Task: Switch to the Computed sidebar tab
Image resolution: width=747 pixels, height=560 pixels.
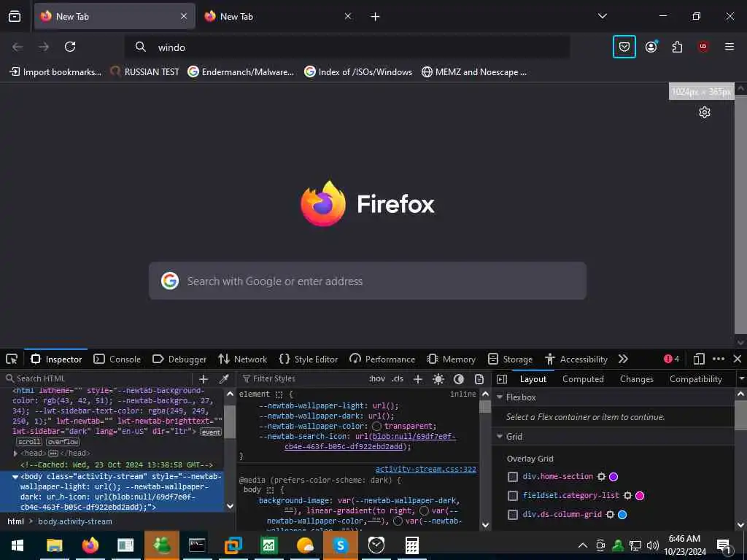Action: coord(583,379)
